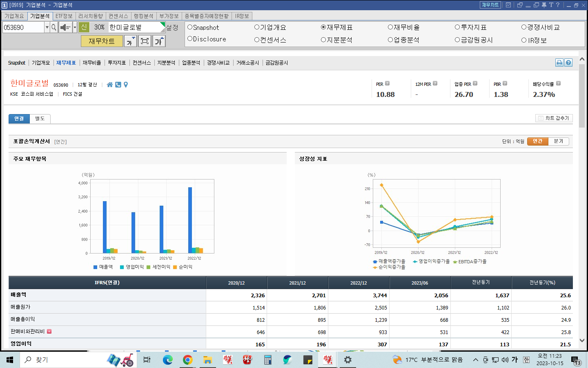588x368 pixels.
Task: Switch to the 부가정보 tab
Action: point(169,16)
